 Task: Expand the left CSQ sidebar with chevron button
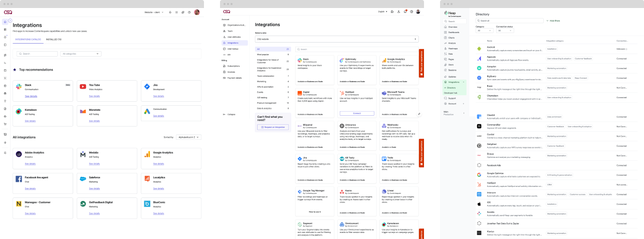pyautogui.click(x=10, y=20)
